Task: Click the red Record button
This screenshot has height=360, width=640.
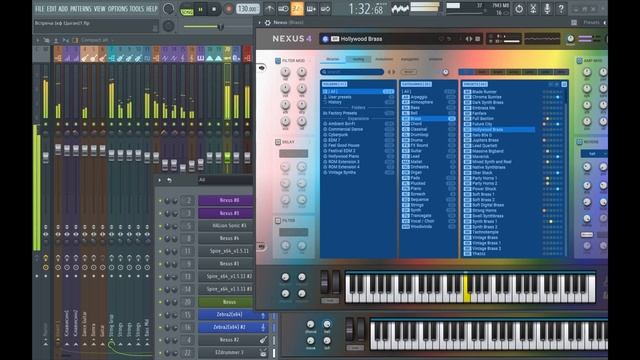Action: point(229,9)
